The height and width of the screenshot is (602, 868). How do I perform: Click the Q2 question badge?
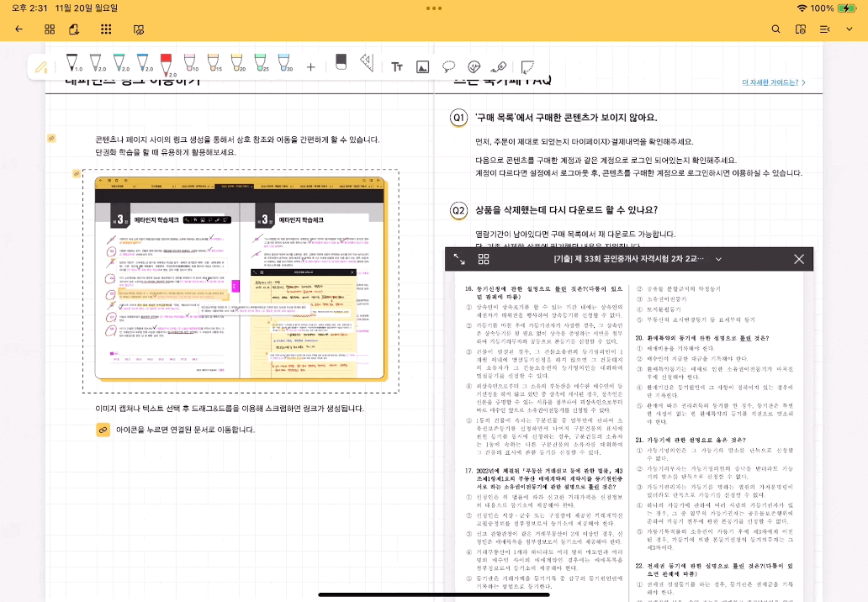tap(459, 211)
